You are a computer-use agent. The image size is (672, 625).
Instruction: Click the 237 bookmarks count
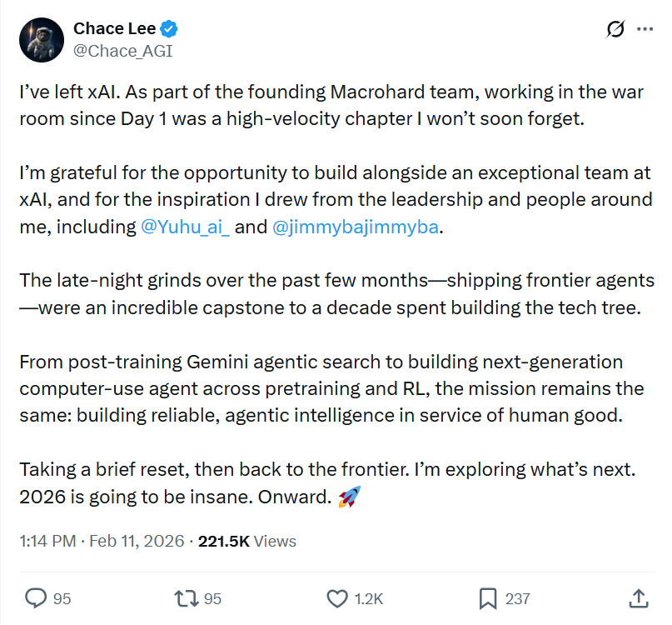(518, 598)
